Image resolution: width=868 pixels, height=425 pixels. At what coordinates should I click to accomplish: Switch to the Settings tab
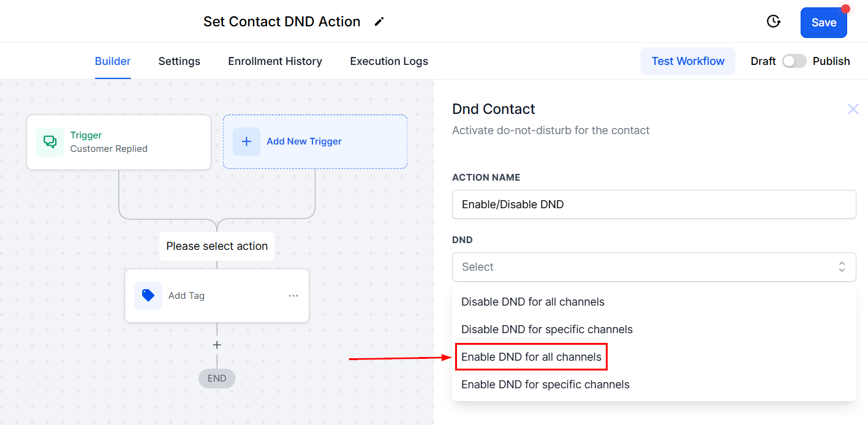179,61
